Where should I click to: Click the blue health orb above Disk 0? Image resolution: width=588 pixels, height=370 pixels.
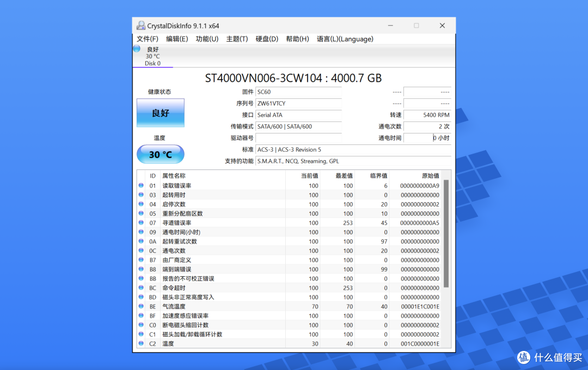137,48
